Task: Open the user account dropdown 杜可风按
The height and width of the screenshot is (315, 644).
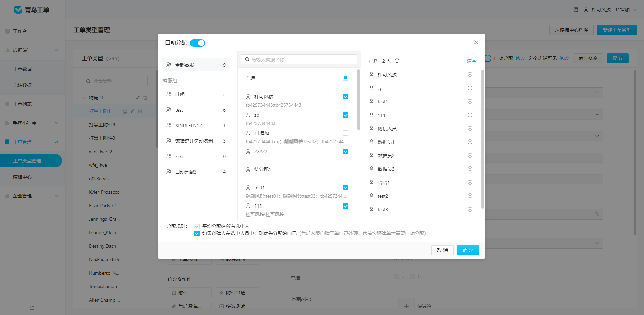Action: (610, 10)
